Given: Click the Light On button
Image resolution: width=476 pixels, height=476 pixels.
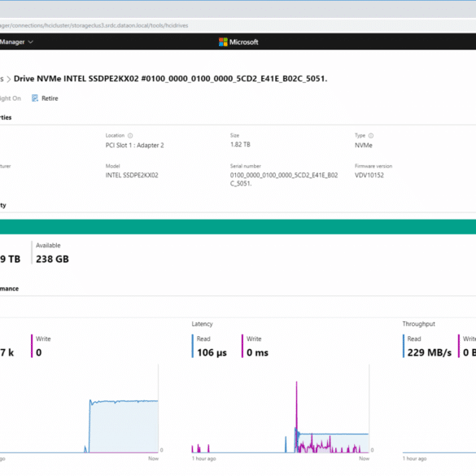Looking at the screenshot, I should click(x=11, y=98).
